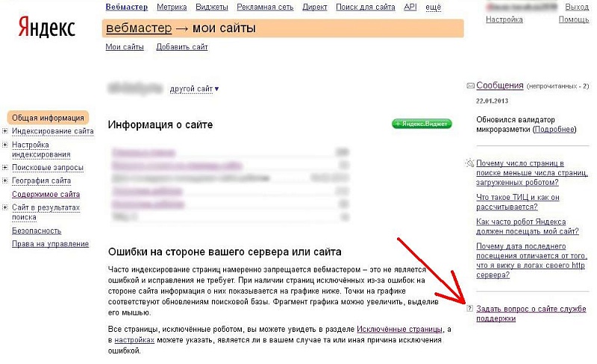Click the Выход logout link
The image size is (597, 364).
click(x=577, y=7)
